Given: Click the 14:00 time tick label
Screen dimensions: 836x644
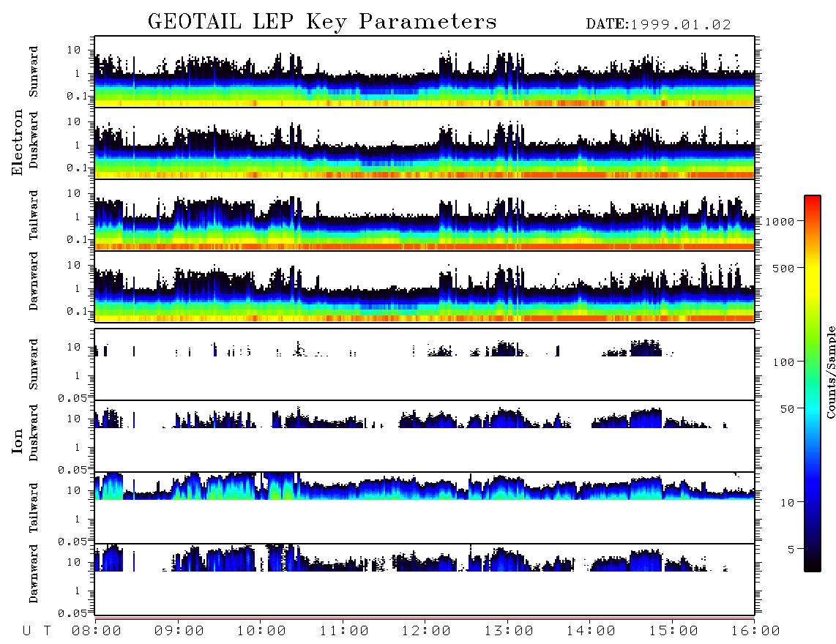Looking at the screenshot, I should point(591,631).
